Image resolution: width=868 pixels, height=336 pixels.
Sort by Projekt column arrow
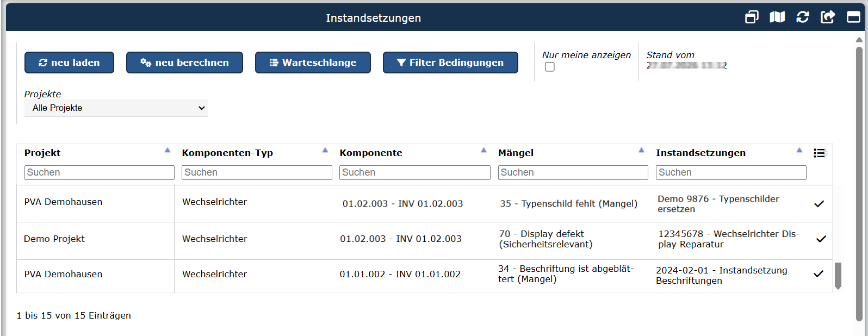tap(168, 150)
